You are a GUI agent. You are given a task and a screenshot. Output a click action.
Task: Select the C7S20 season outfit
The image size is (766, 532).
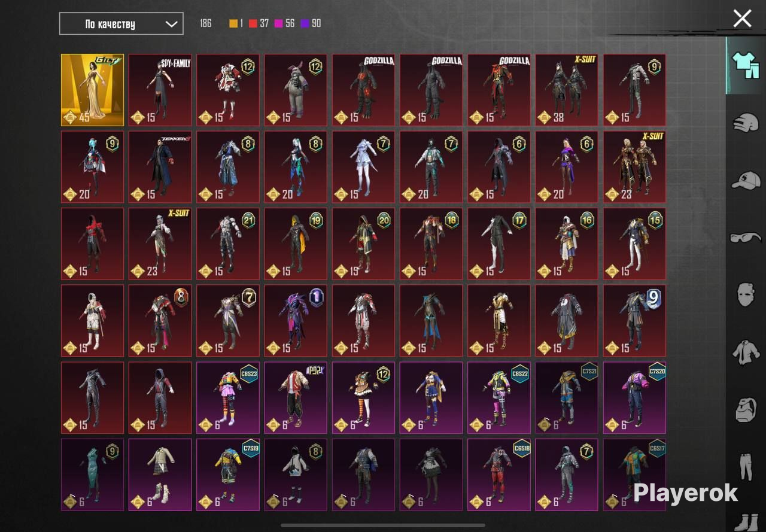tap(634, 397)
